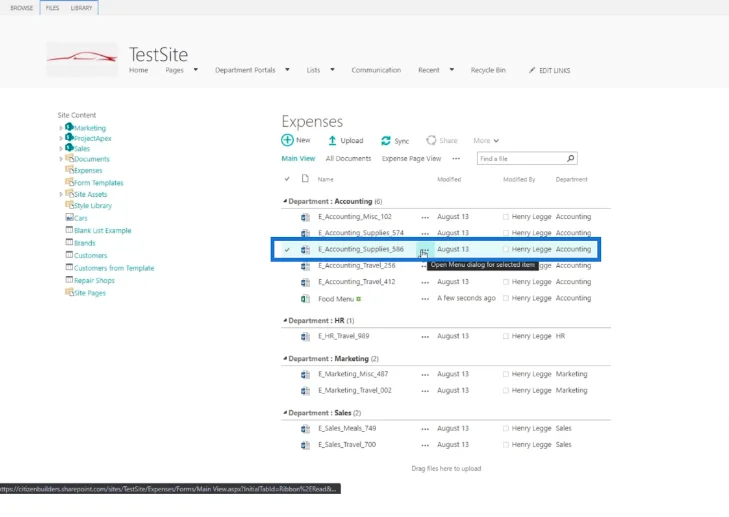The height and width of the screenshot is (517, 729).
Task: Click the New document plus icon
Action: pyautogui.click(x=287, y=140)
